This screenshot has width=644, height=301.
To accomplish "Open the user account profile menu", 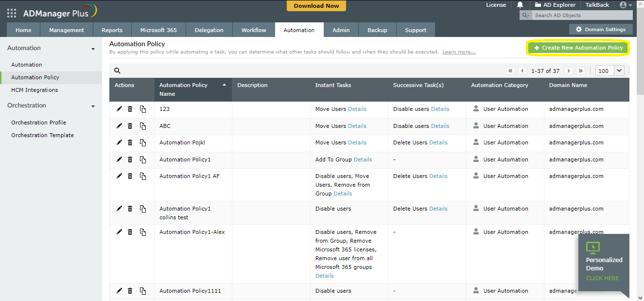I will [x=626, y=5].
